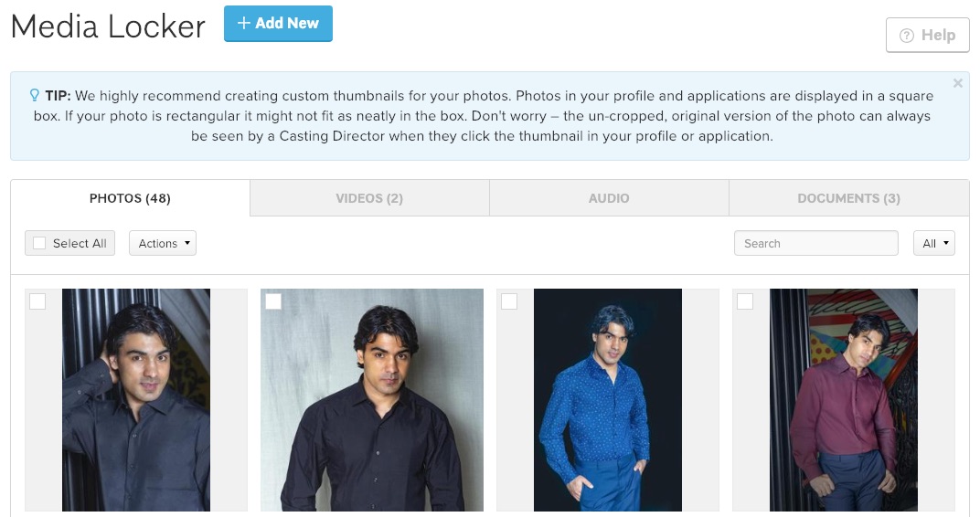Click the plus icon on Add New

point(243,24)
